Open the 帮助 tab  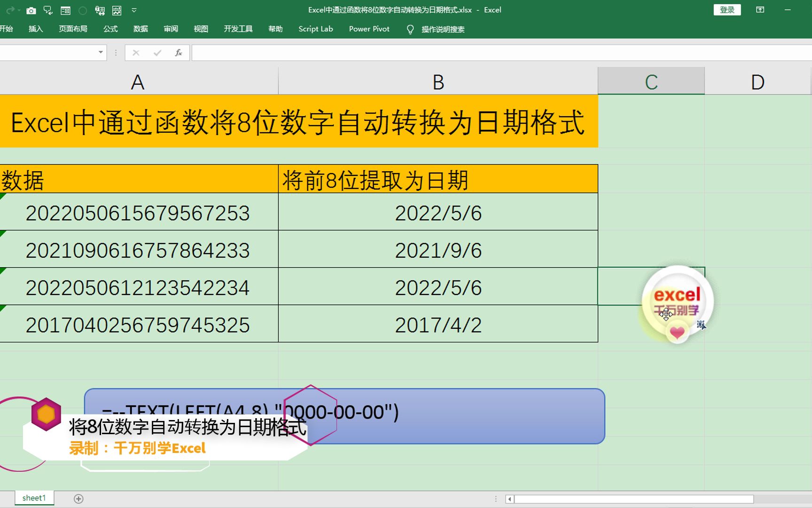[x=275, y=29]
